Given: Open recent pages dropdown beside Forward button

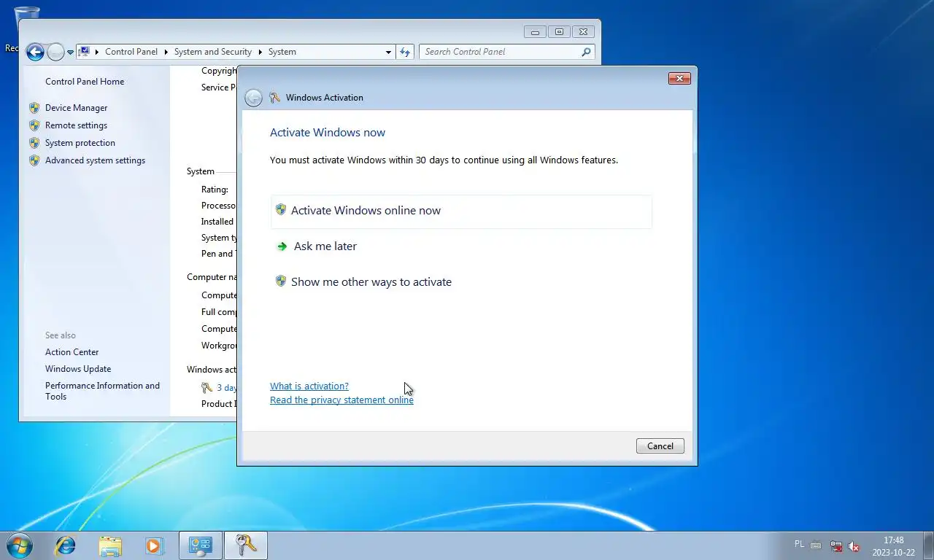Looking at the screenshot, I should coord(70,52).
